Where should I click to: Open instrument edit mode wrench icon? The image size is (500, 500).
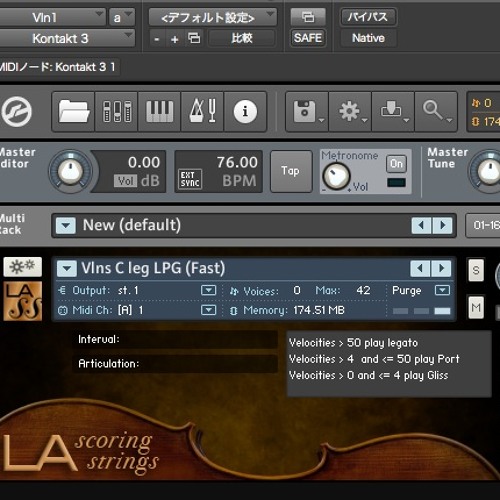pos(23,267)
